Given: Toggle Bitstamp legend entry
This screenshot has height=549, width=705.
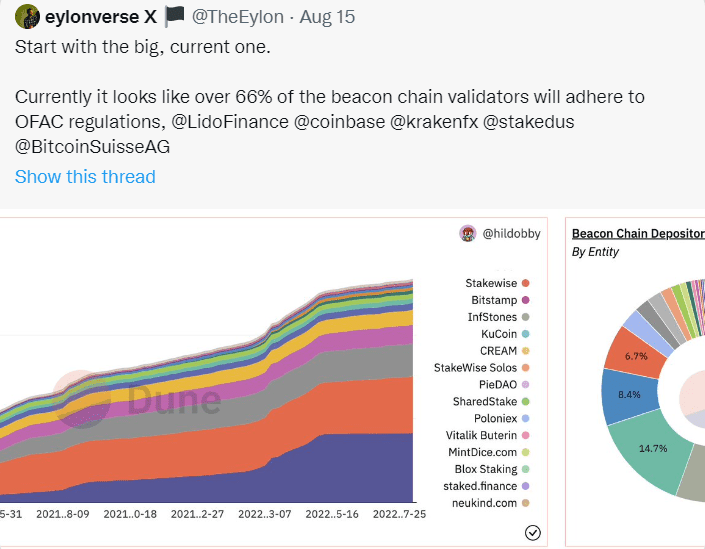Looking at the screenshot, I should tap(500, 300).
